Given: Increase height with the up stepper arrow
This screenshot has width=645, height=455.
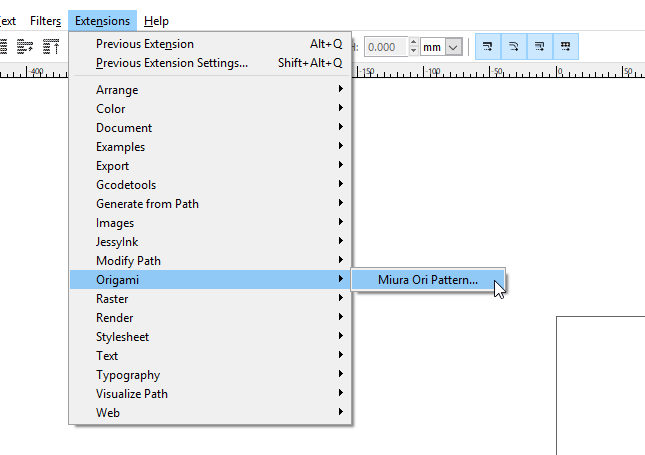Looking at the screenshot, I should (413, 43).
